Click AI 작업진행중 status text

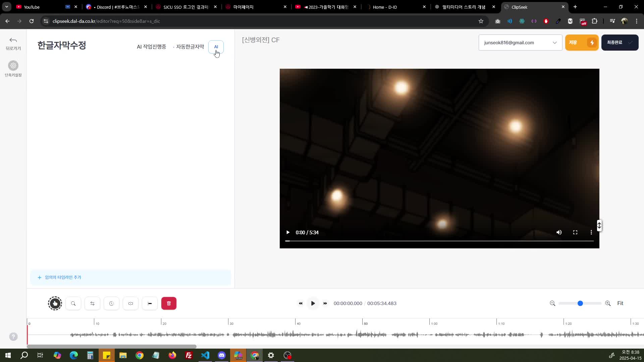click(x=151, y=47)
